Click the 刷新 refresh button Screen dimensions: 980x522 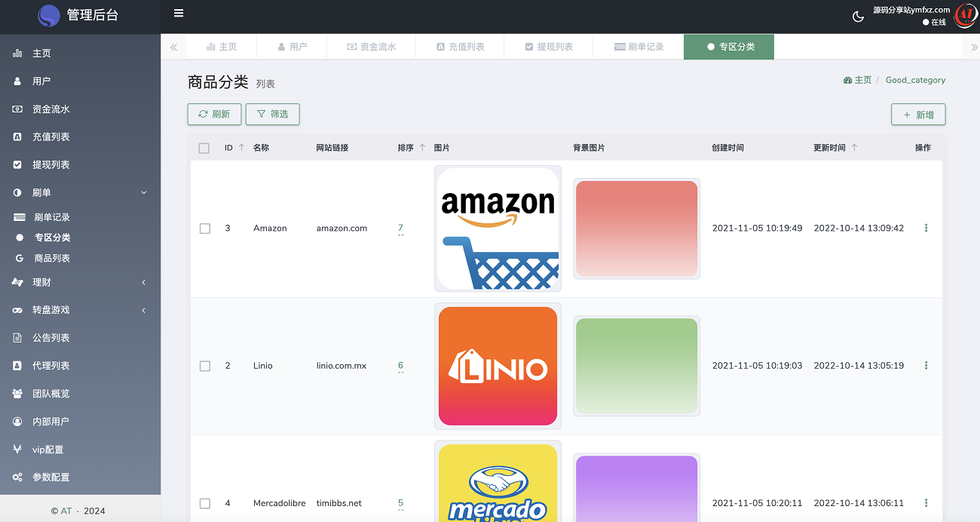pos(214,114)
